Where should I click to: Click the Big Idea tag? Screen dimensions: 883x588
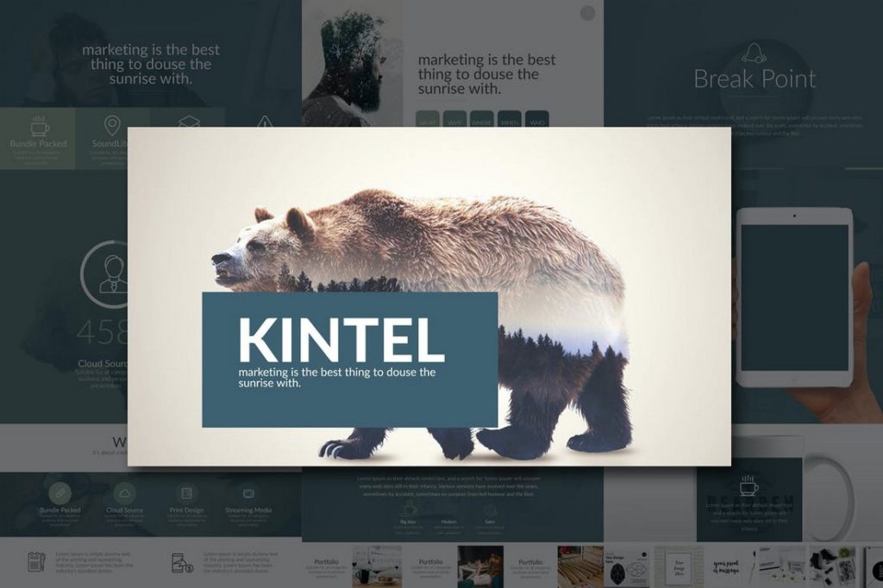point(408,522)
